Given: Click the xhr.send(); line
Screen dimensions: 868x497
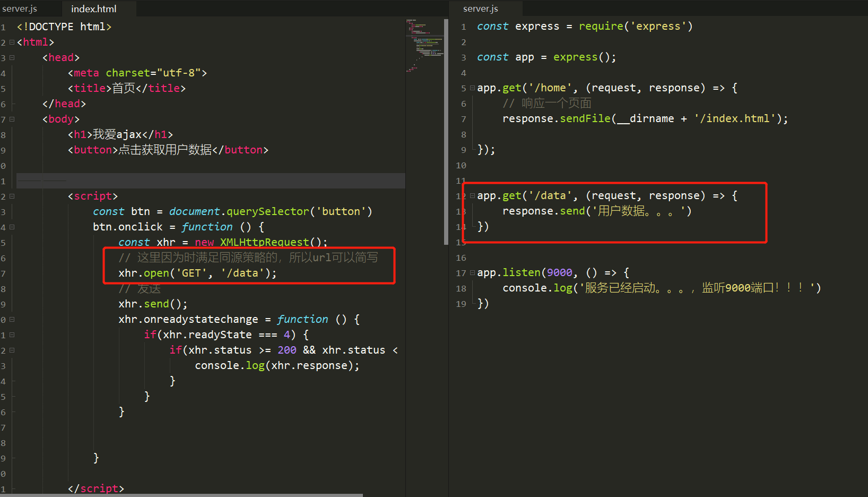Looking at the screenshot, I should [153, 304].
